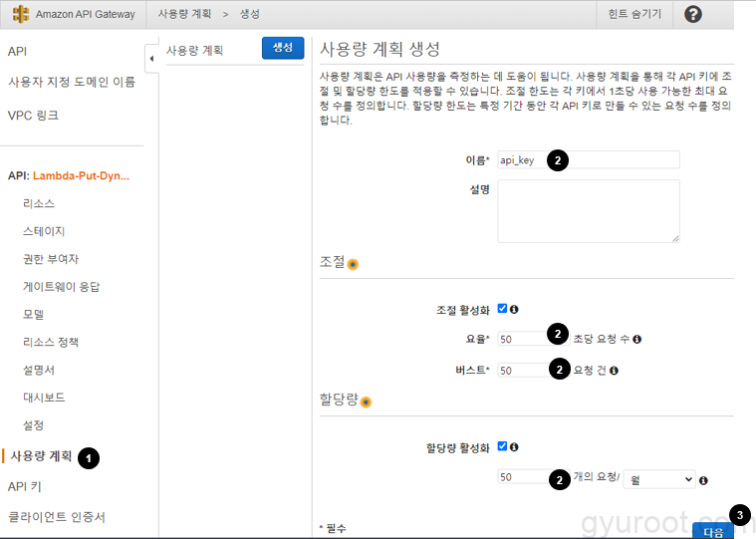Open 리소스 in the API menu
Viewport: 756px width, 539px height.
[x=39, y=203]
